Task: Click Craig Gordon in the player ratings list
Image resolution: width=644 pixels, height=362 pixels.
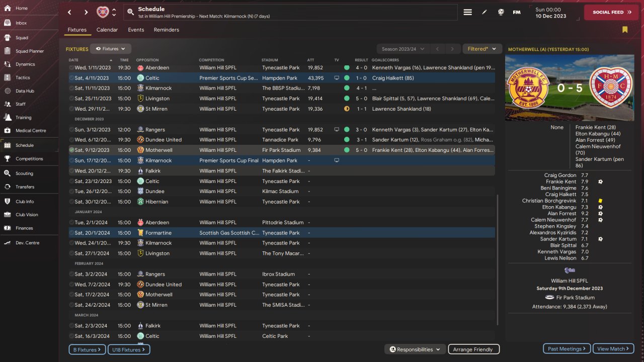Action: pyautogui.click(x=560, y=175)
